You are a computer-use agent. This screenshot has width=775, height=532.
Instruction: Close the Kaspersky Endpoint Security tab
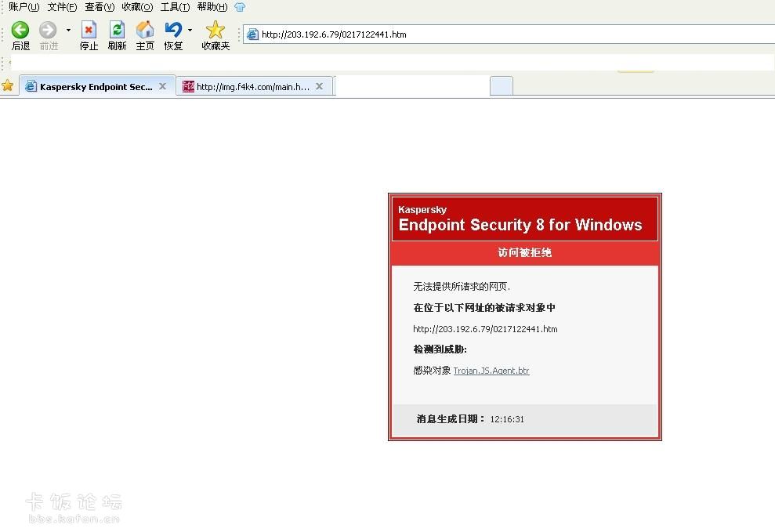coord(163,87)
